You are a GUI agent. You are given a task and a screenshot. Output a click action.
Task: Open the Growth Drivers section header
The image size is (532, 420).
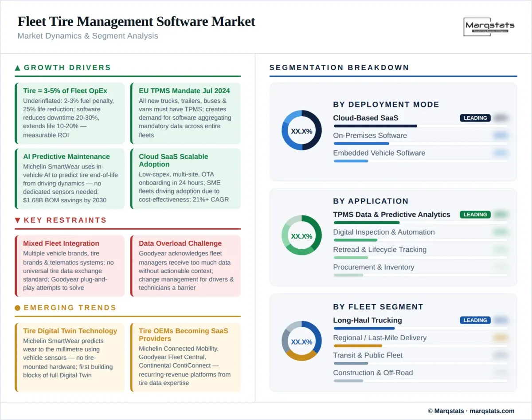click(x=67, y=67)
